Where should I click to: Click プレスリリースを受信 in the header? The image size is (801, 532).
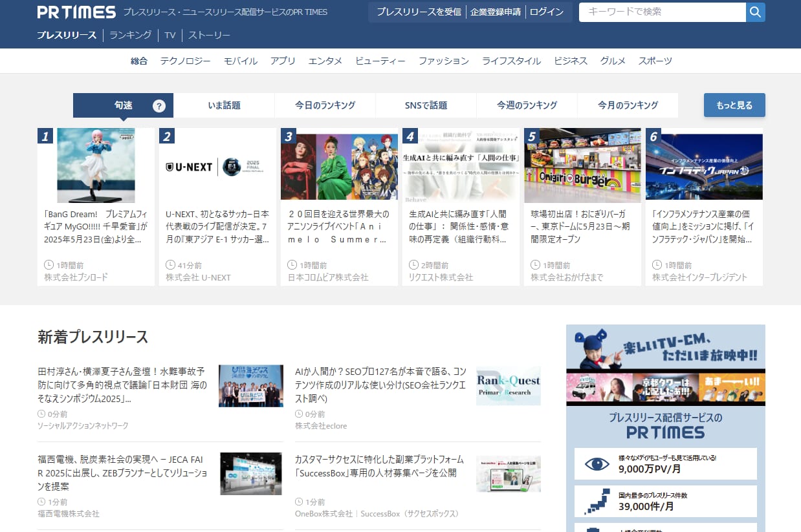tap(419, 12)
